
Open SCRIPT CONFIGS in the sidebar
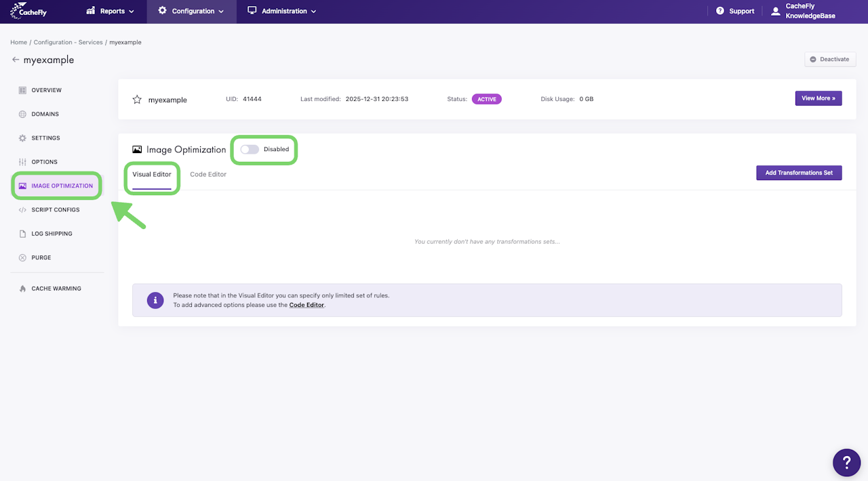(x=56, y=210)
